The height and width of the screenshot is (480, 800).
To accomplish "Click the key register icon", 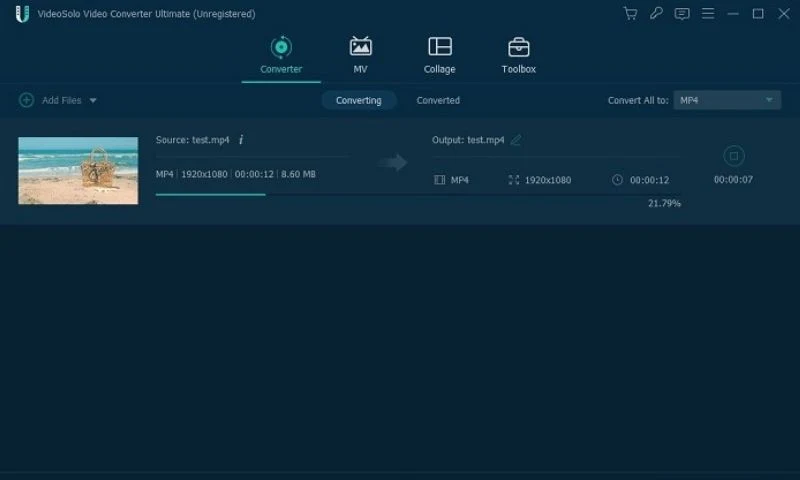I will click(656, 13).
